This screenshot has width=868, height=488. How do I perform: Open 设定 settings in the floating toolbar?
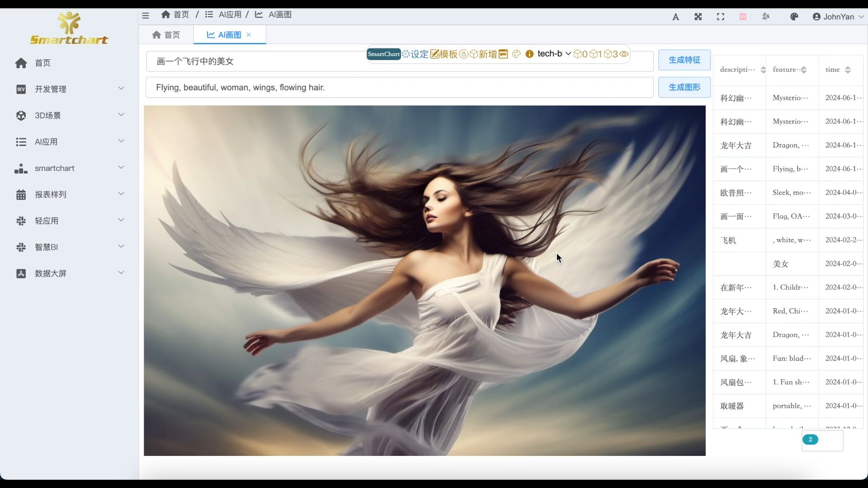tap(415, 54)
